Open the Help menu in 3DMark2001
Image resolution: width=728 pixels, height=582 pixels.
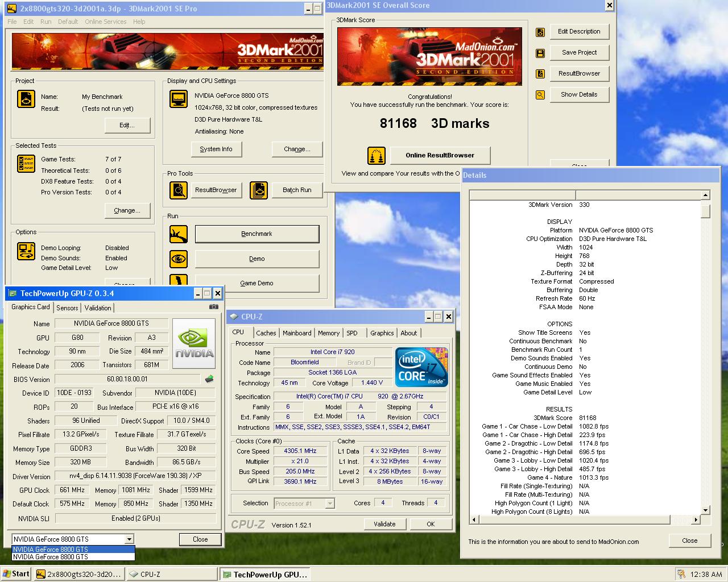pos(139,22)
